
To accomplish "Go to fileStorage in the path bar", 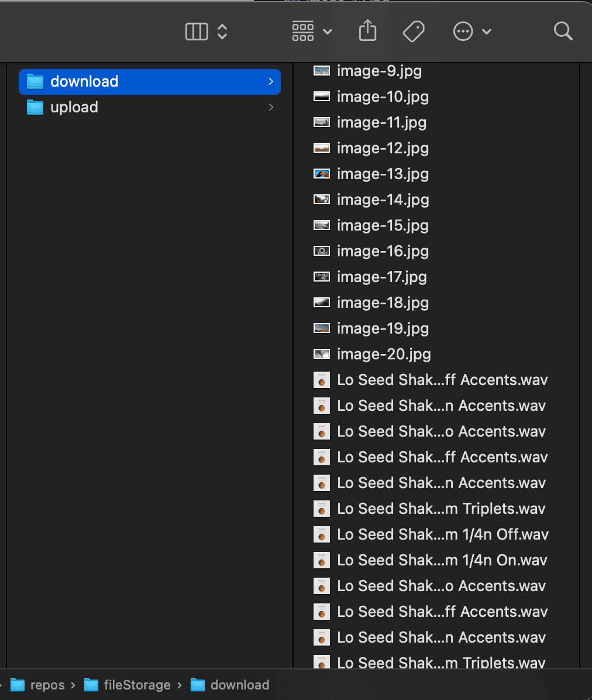I will [137, 685].
